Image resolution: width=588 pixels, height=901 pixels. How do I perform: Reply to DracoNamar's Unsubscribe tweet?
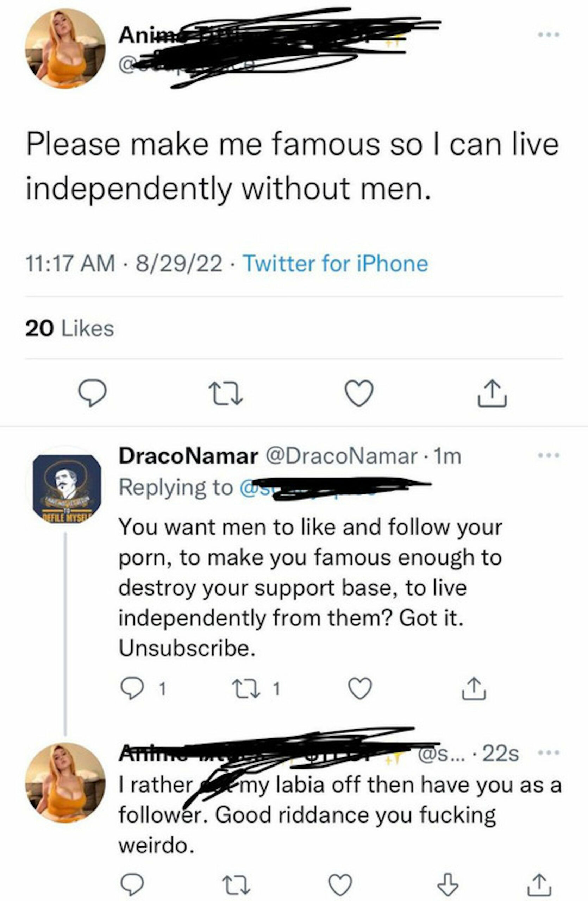click(131, 689)
